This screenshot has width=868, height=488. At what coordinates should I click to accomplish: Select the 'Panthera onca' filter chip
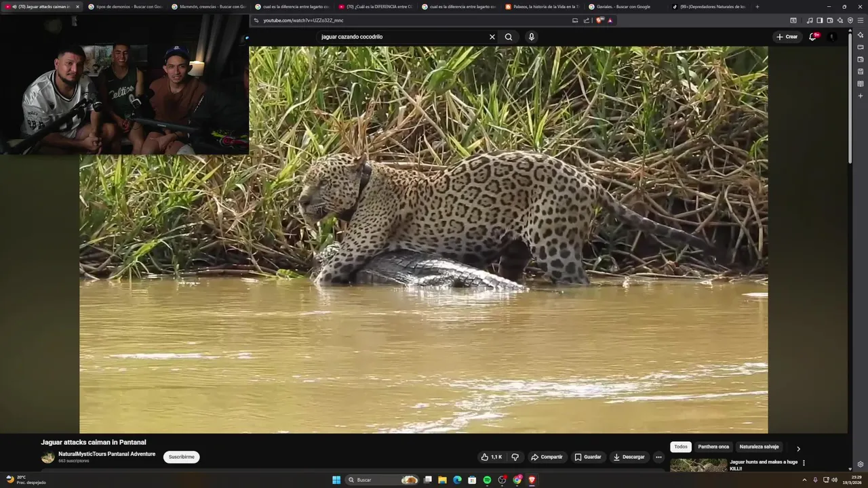tap(713, 447)
